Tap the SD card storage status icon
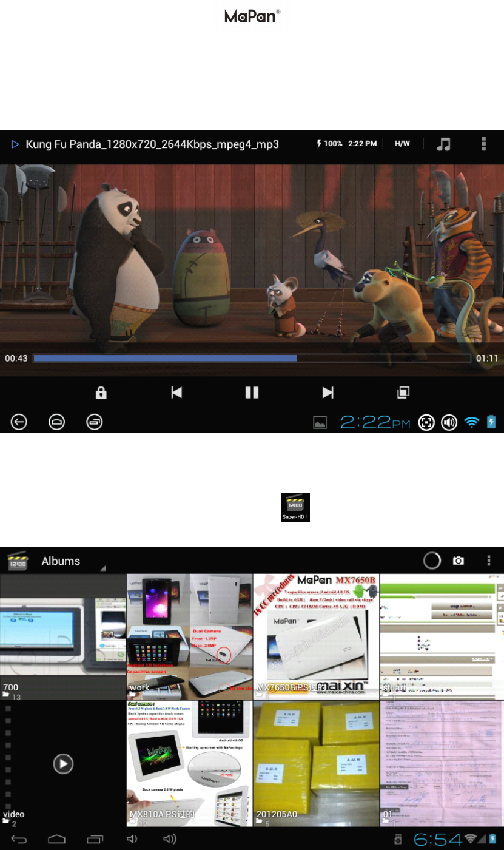 pos(398,840)
